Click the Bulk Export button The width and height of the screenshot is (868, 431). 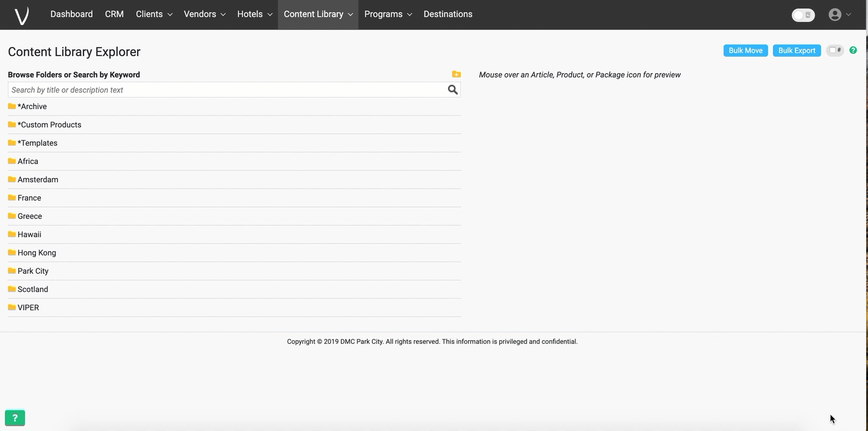pos(797,51)
